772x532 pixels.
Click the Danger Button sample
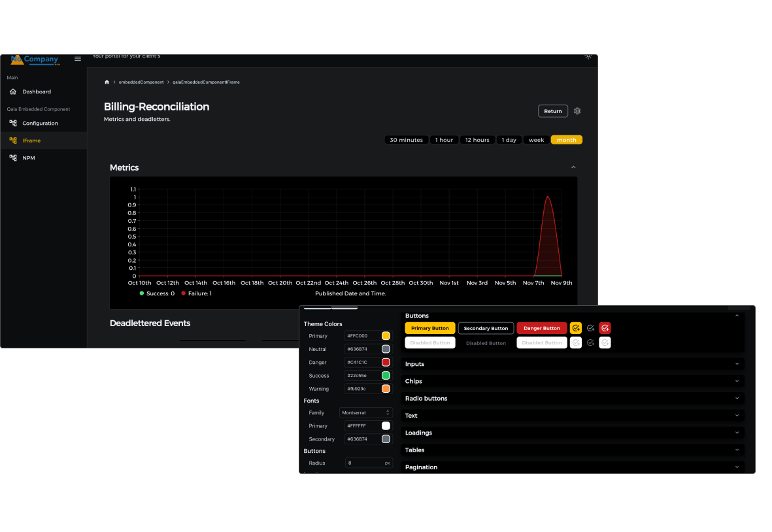(x=541, y=328)
